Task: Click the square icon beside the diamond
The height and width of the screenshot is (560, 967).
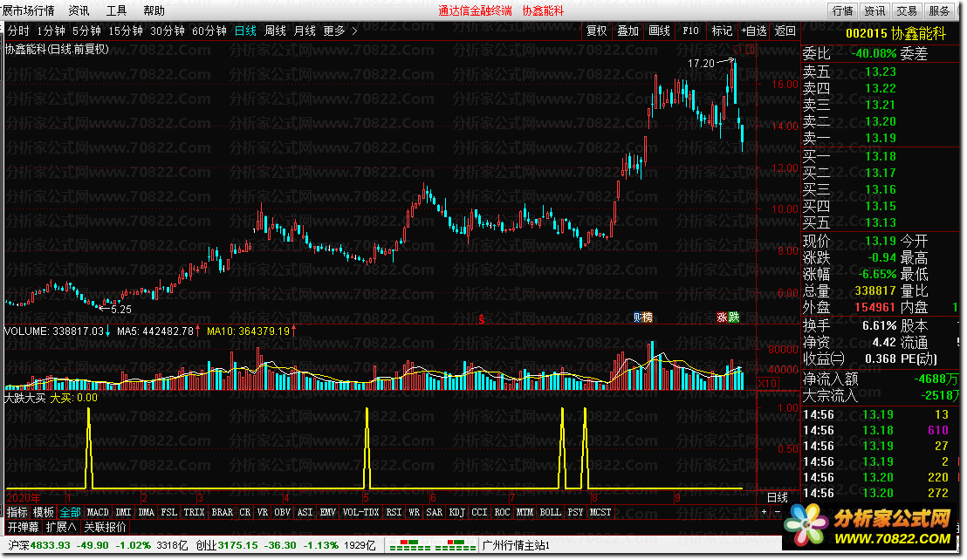Action: (748, 49)
